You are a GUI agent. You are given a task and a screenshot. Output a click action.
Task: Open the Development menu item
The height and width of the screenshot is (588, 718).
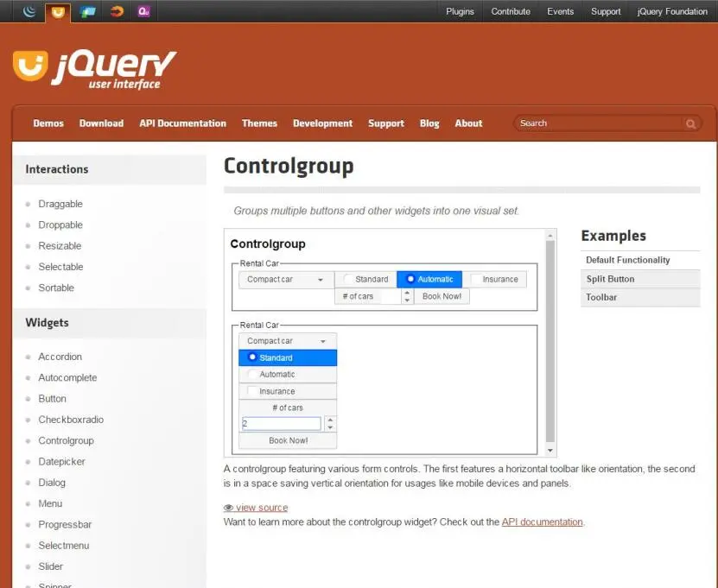click(x=323, y=123)
